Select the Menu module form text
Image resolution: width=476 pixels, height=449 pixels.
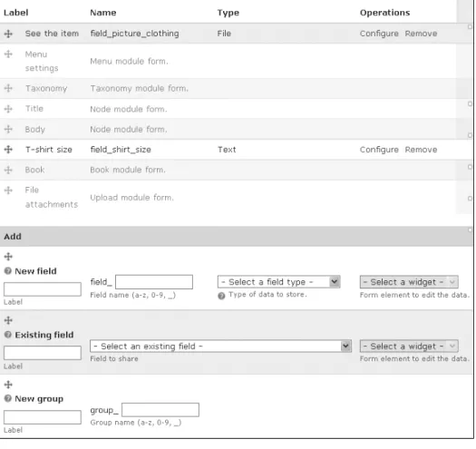(129, 62)
